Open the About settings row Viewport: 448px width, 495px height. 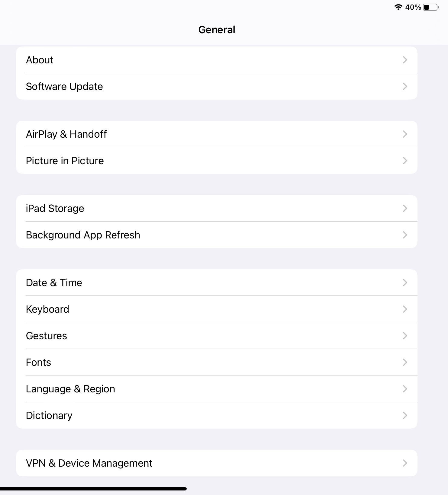(217, 60)
